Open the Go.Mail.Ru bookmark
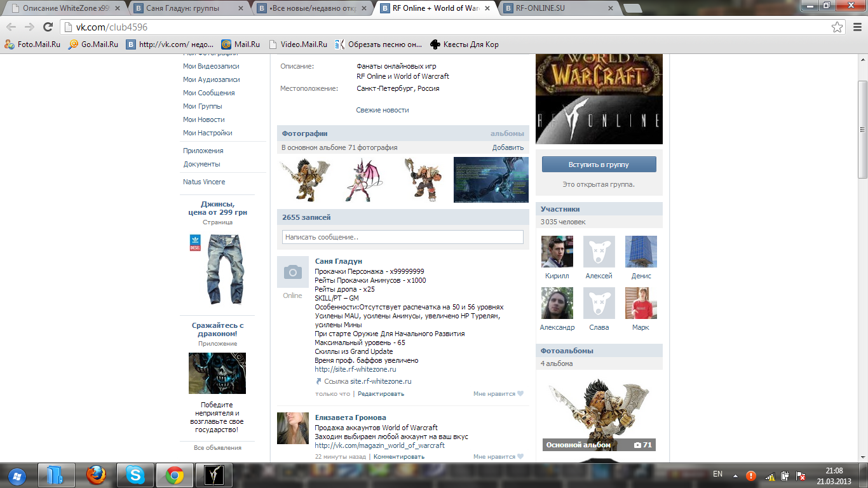868x488 pixels. 93,44
